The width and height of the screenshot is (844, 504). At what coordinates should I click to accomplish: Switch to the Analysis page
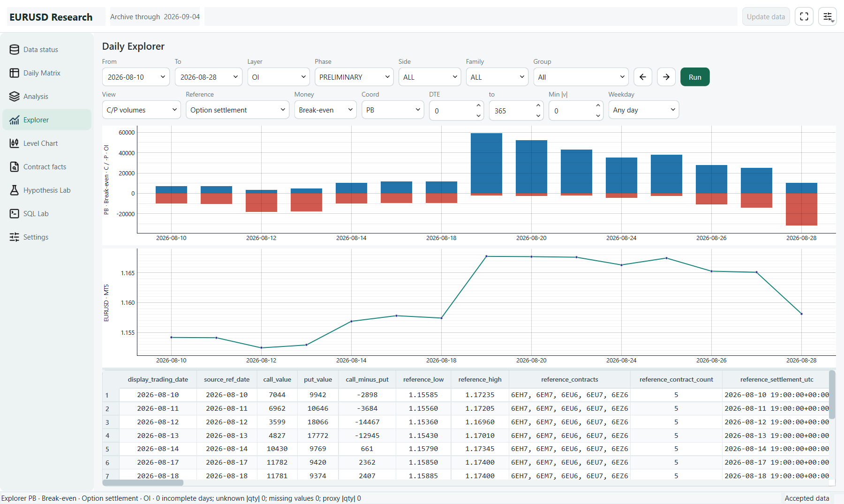(x=47, y=97)
